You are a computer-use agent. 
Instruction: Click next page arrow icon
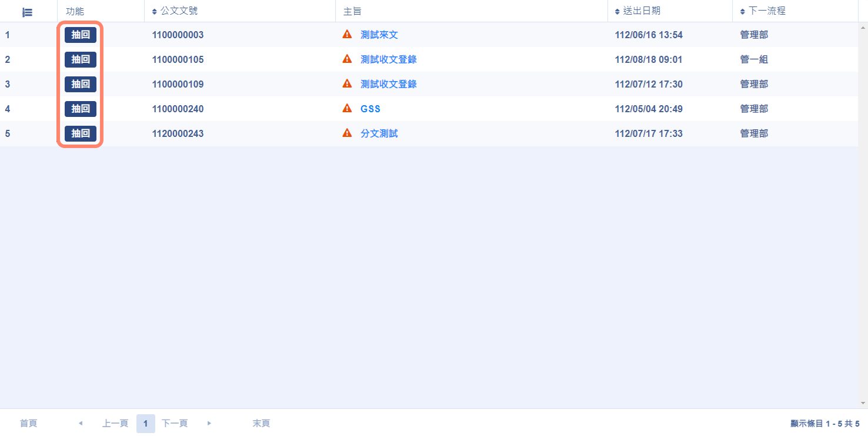pos(209,423)
